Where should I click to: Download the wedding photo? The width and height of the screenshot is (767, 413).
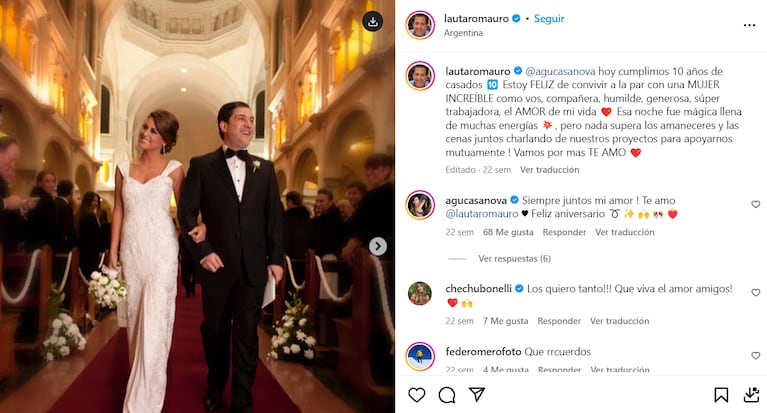pyautogui.click(x=372, y=21)
